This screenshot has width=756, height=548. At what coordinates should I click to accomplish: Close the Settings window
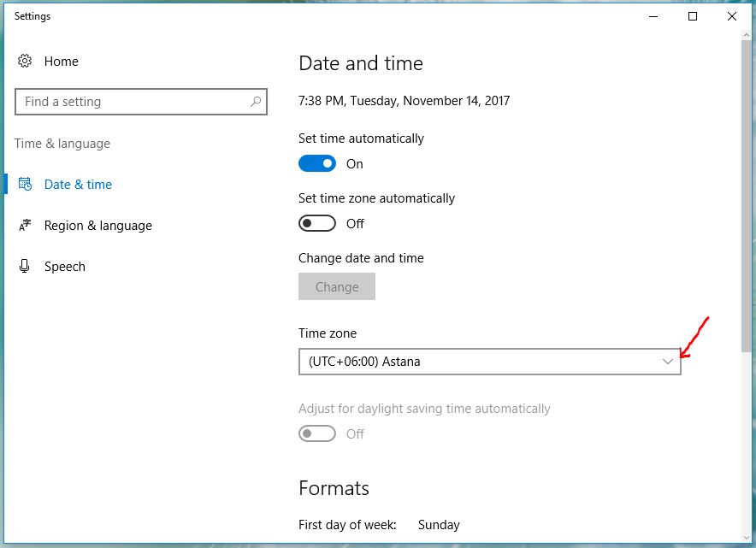pyautogui.click(x=732, y=16)
